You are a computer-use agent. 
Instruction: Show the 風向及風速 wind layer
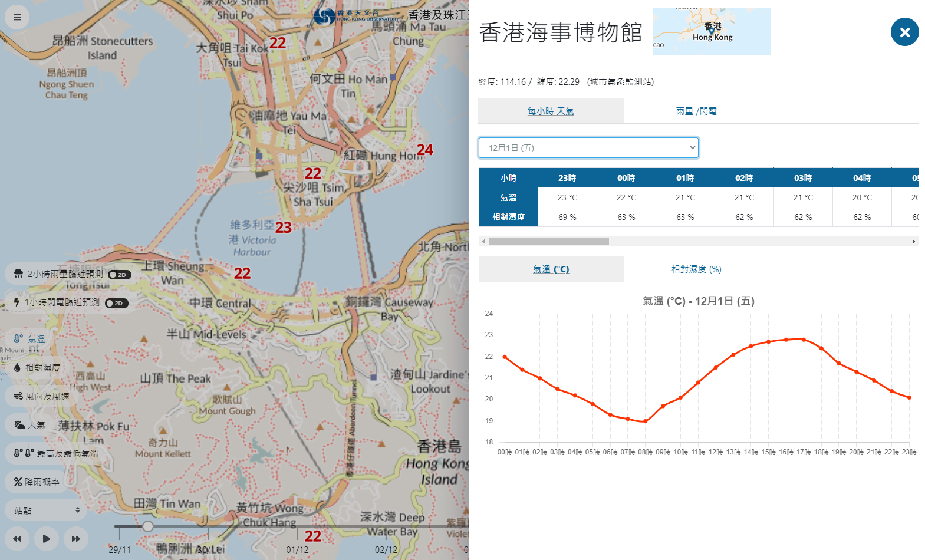[x=47, y=397]
